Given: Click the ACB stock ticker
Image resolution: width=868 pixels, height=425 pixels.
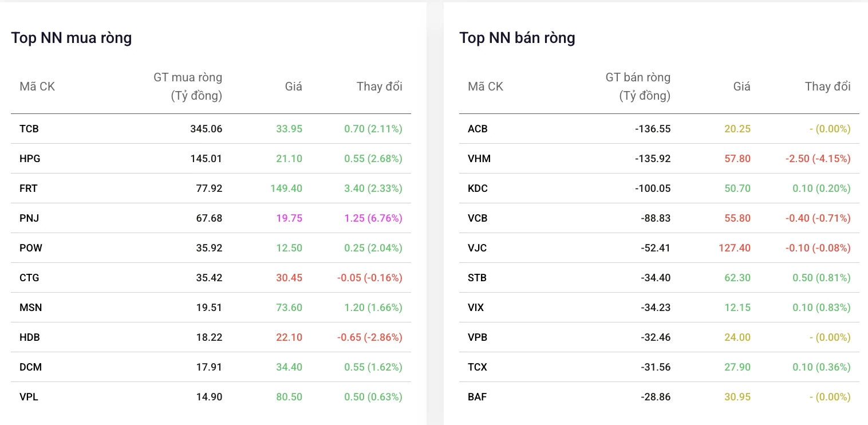Looking at the screenshot, I should (x=478, y=129).
